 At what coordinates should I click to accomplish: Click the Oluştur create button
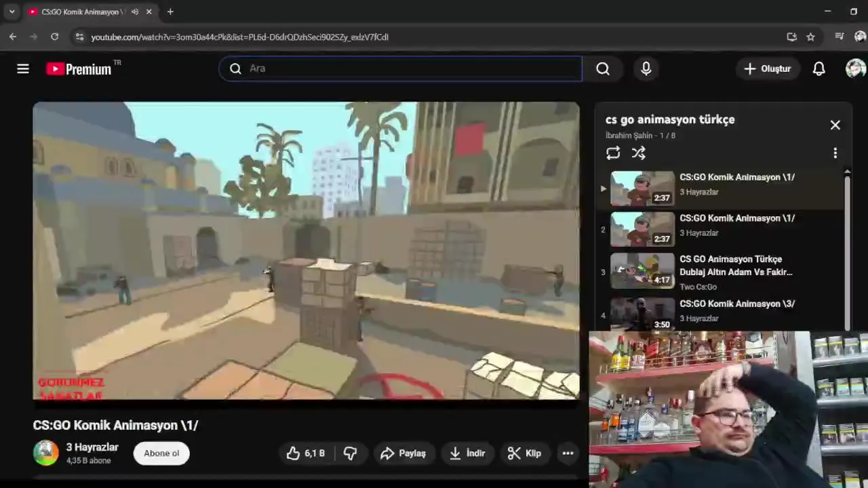pyautogui.click(x=767, y=68)
